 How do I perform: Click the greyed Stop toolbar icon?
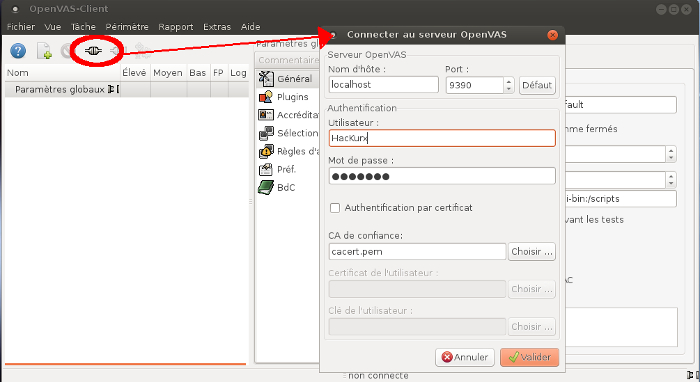pos(66,51)
